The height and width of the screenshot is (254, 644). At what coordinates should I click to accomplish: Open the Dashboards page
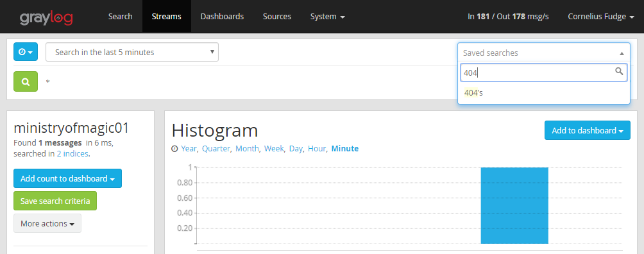[222, 17]
